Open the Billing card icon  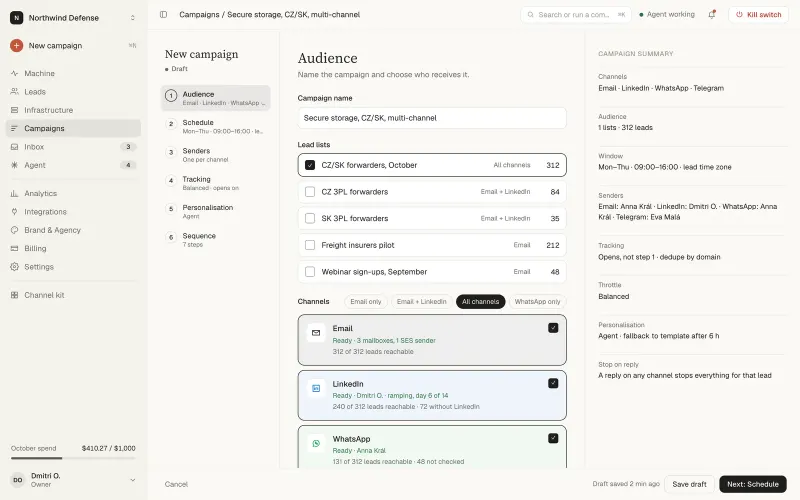click(14, 248)
